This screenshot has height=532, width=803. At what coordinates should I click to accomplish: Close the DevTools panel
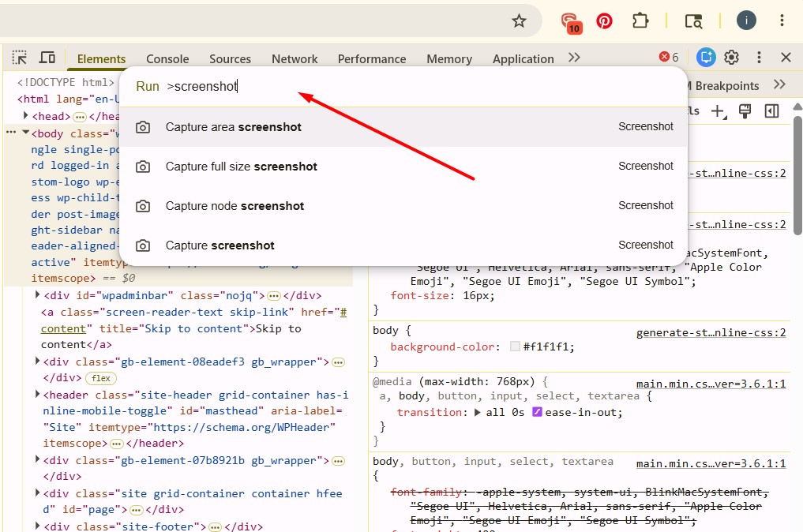point(786,58)
